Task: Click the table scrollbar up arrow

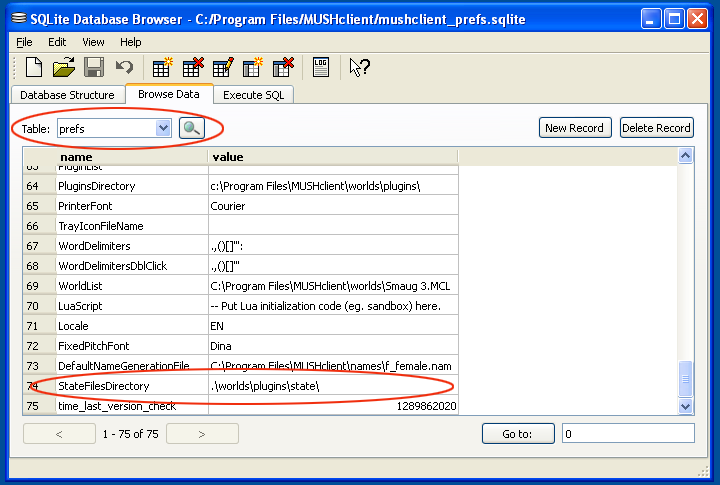Action: click(x=686, y=156)
